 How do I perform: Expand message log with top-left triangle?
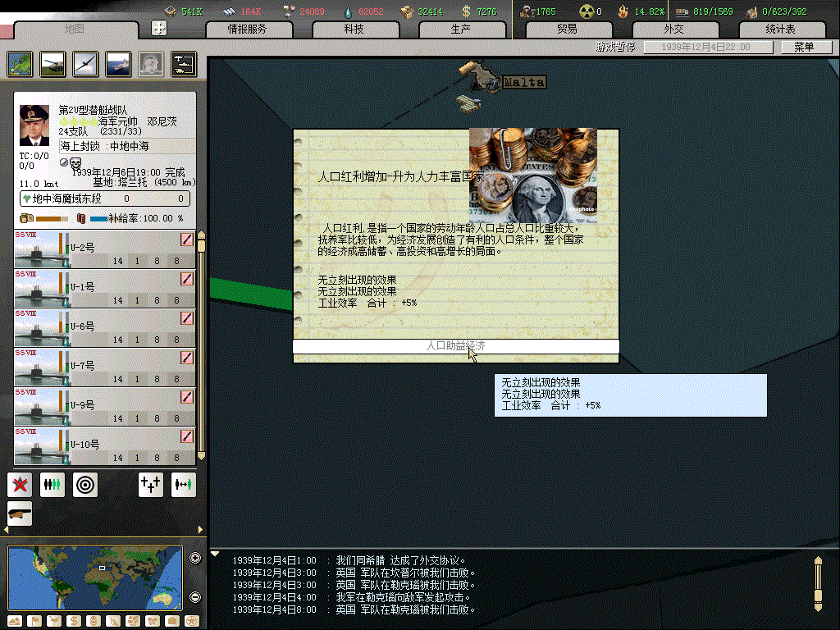click(215, 554)
